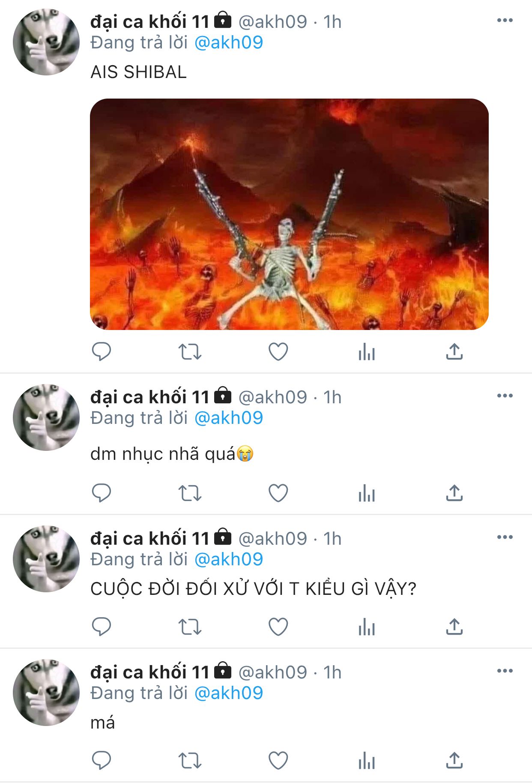The image size is (532, 783).
Task: Share the 'dm nhục nhã quá' tweet
Action: click(454, 493)
